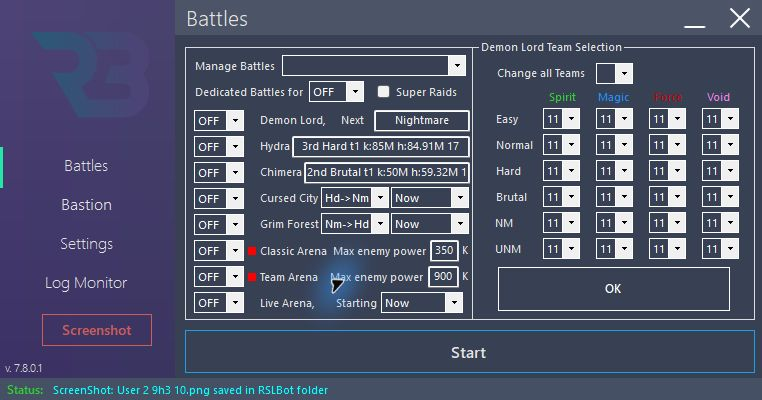Click the ScreenShot saved status message
The height and width of the screenshot is (400, 762).
click(x=190, y=390)
